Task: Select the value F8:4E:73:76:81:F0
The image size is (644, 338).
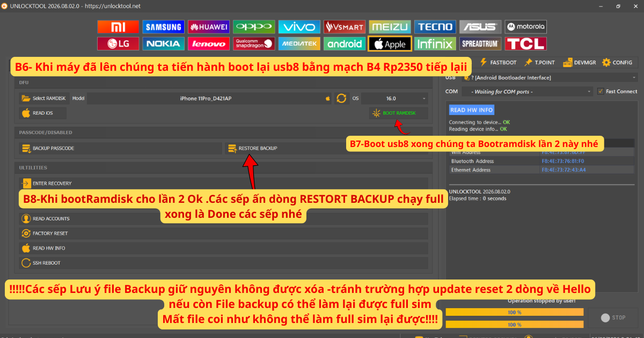Action: (562, 161)
